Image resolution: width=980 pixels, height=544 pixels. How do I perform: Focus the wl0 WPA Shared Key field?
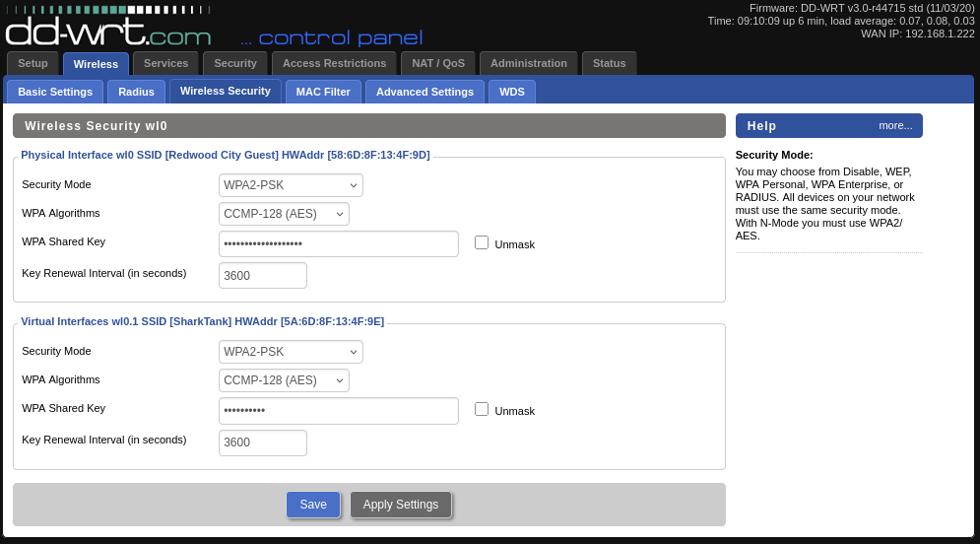pos(338,243)
